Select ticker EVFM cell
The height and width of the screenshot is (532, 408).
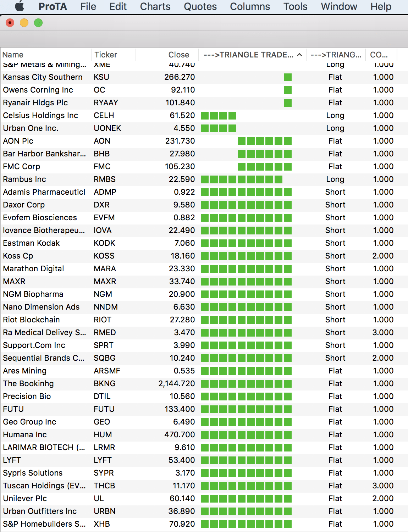click(104, 217)
